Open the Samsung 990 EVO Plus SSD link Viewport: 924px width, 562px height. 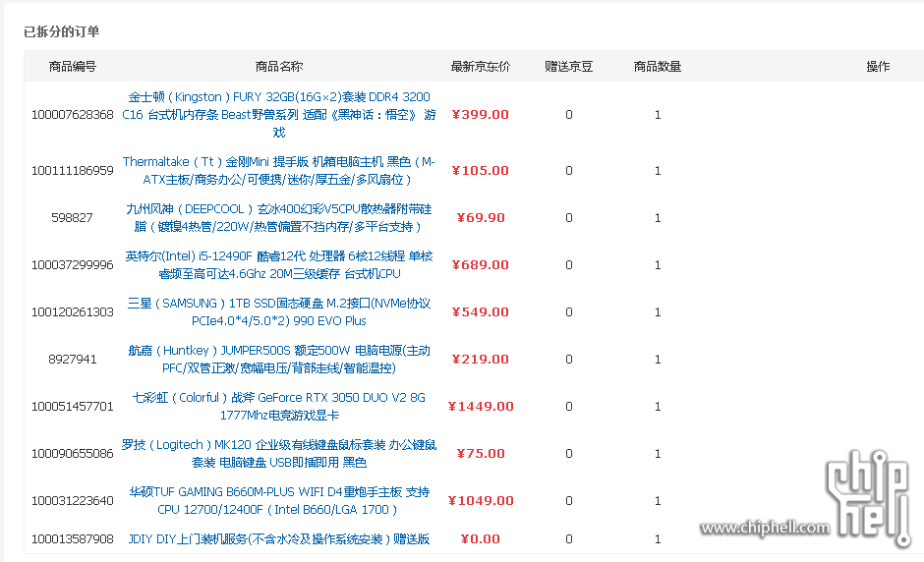(x=279, y=311)
